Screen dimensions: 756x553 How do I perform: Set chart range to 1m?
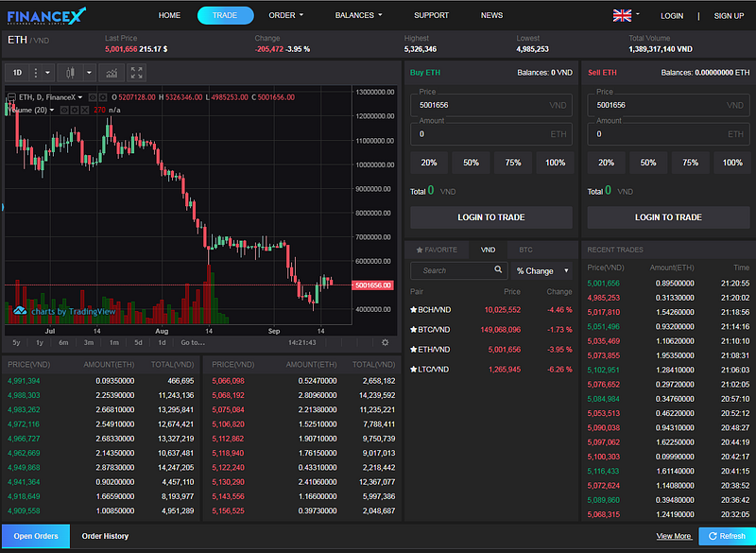(x=113, y=343)
